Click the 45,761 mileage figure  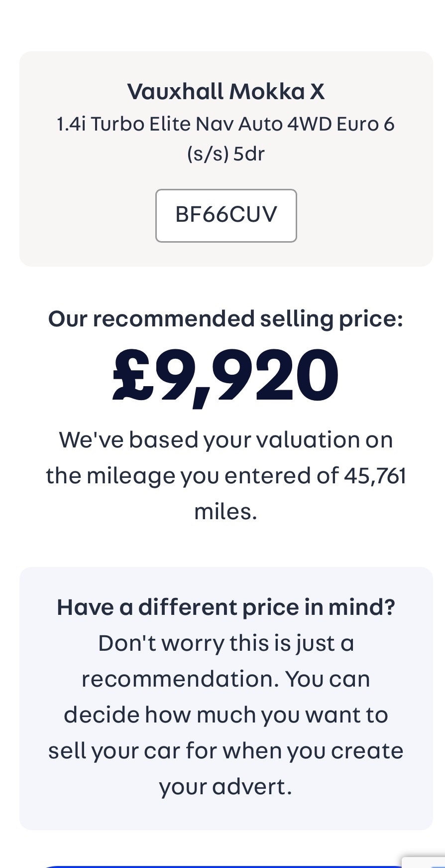375,476
